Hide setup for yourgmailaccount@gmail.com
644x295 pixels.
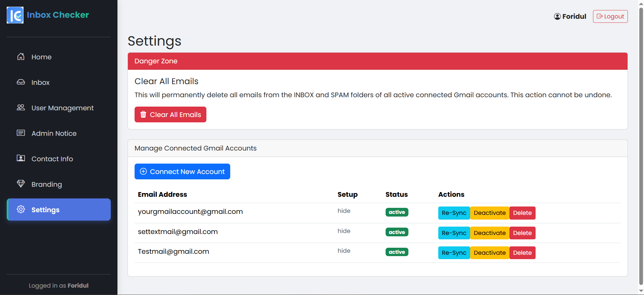click(x=344, y=211)
